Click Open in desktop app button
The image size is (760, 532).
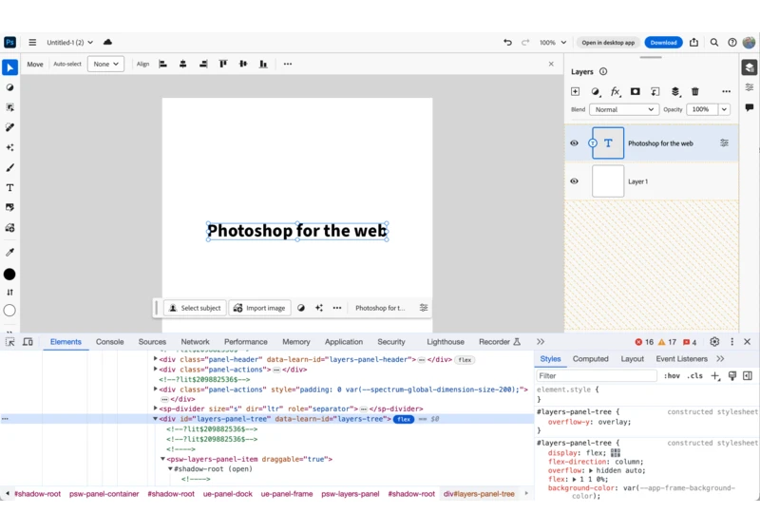608,43
